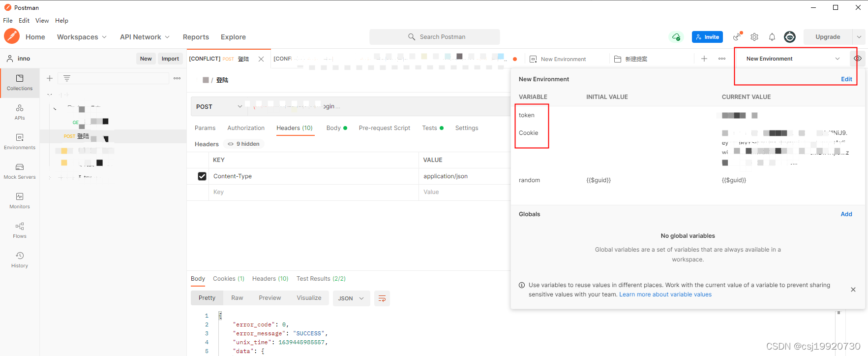This screenshot has height=356, width=868.
Task: Close the first CONFLICT POST tab
Action: click(x=261, y=59)
